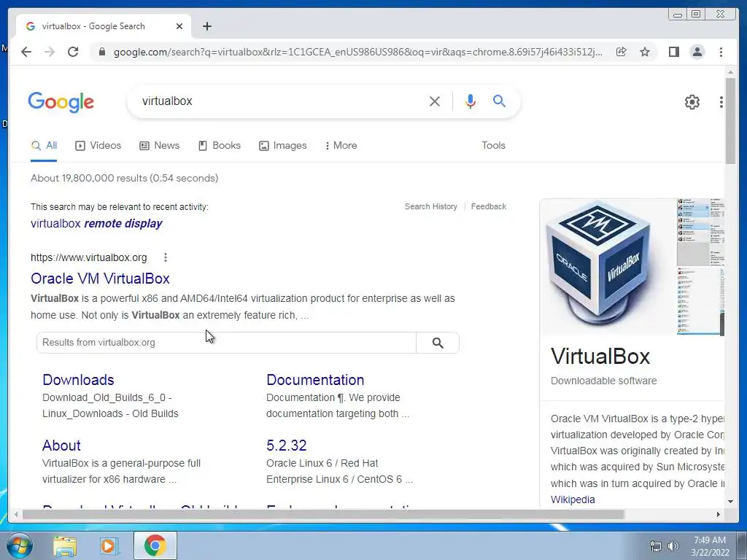
Task: Open the About sitelink
Action: click(x=61, y=446)
